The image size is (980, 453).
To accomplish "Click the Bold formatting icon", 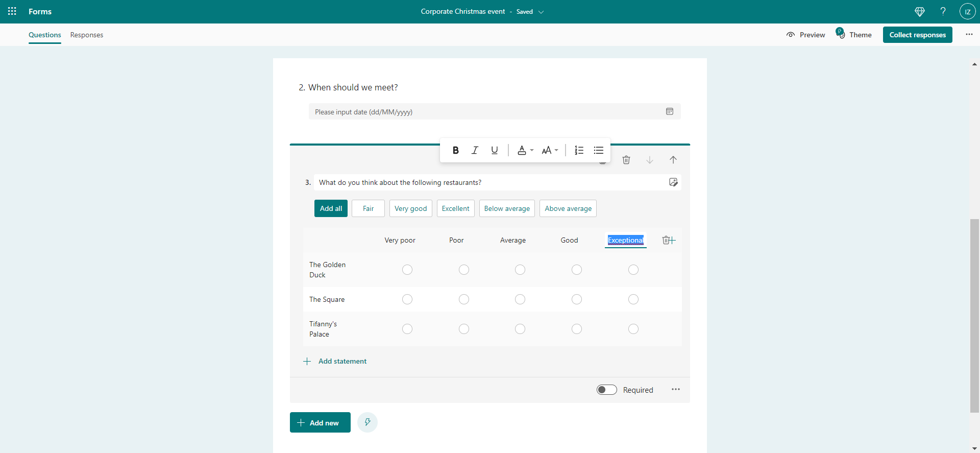I will coord(455,150).
